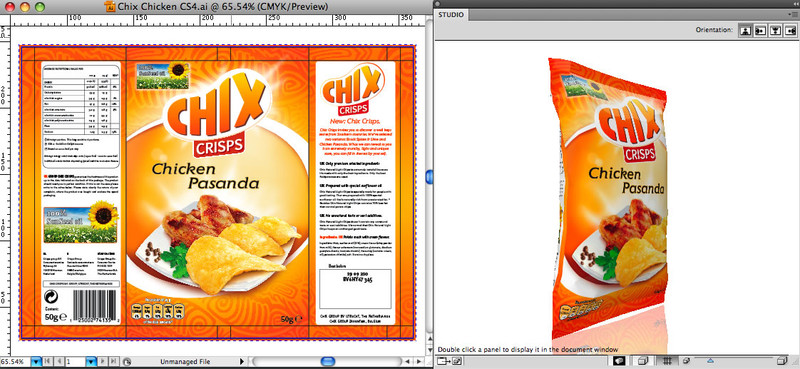Open the artboard number dropdown
This screenshot has width=800, height=369.
[x=91, y=361]
